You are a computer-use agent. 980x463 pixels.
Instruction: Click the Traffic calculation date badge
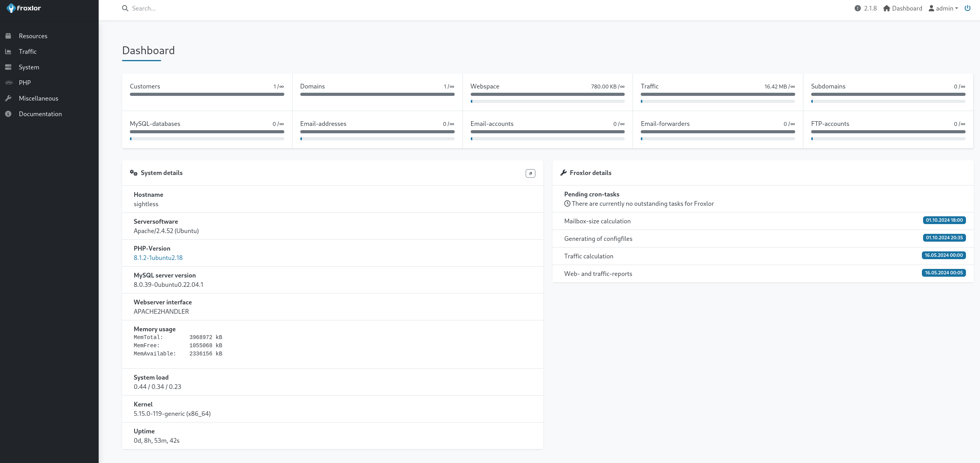943,255
